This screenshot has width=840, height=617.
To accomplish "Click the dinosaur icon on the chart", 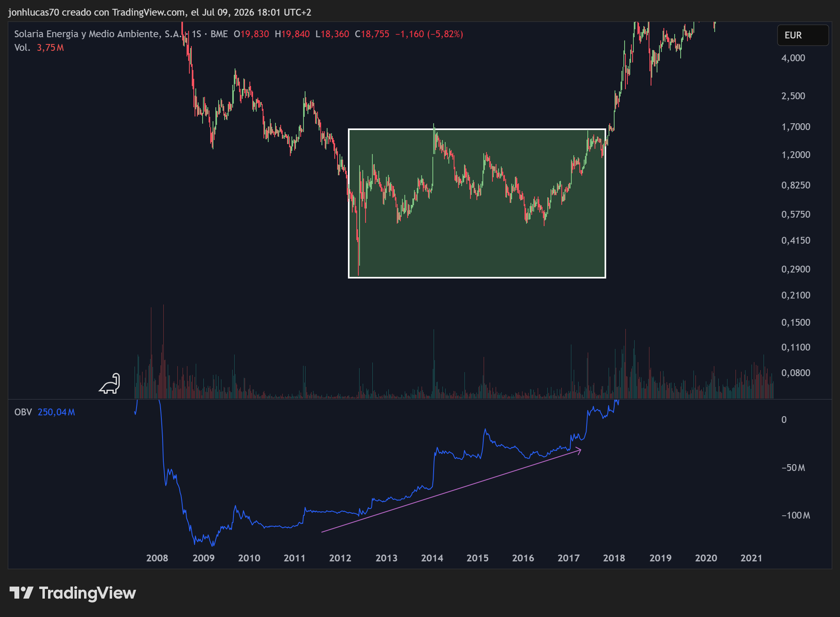I will pos(109,383).
